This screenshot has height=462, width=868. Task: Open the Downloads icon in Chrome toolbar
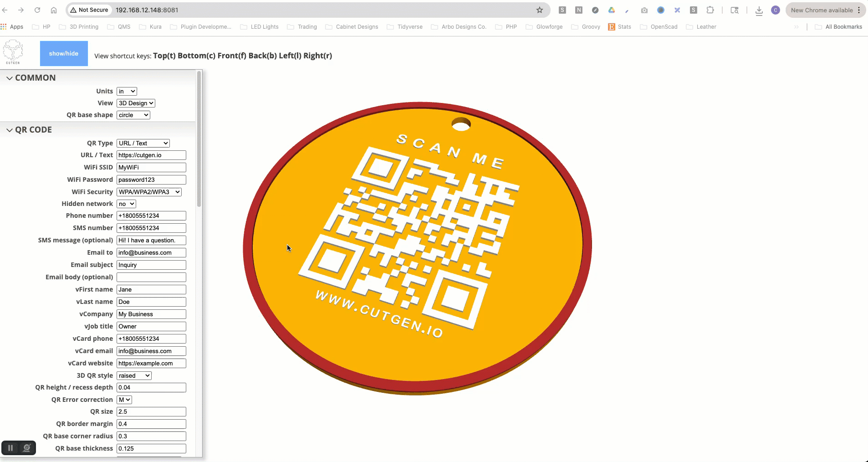click(759, 11)
